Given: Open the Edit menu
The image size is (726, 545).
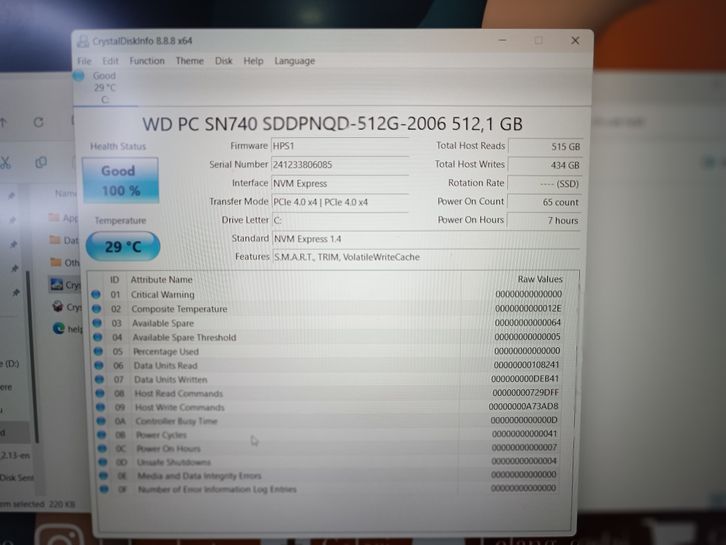Looking at the screenshot, I should pyautogui.click(x=110, y=61).
